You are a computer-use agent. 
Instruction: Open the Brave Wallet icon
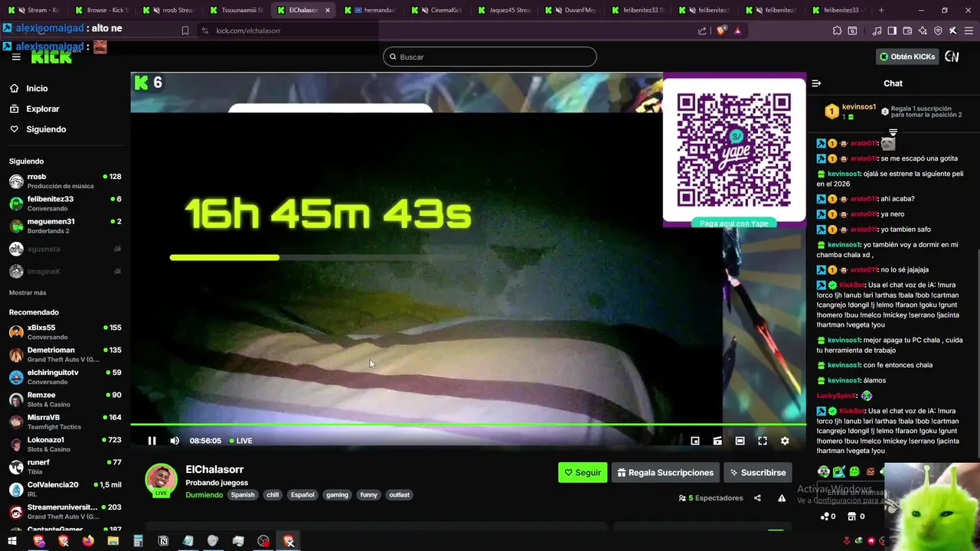[907, 31]
